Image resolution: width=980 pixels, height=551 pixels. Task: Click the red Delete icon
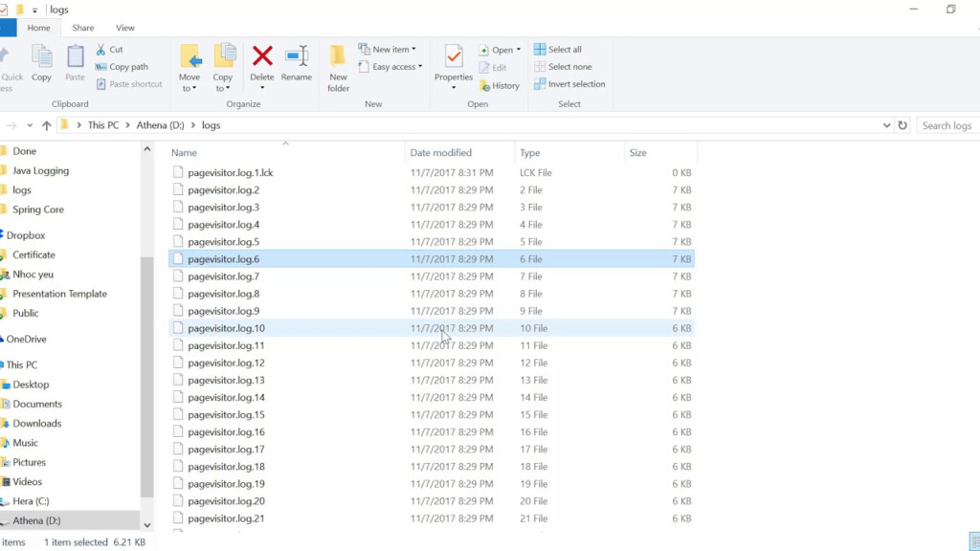tap(262, 56)
